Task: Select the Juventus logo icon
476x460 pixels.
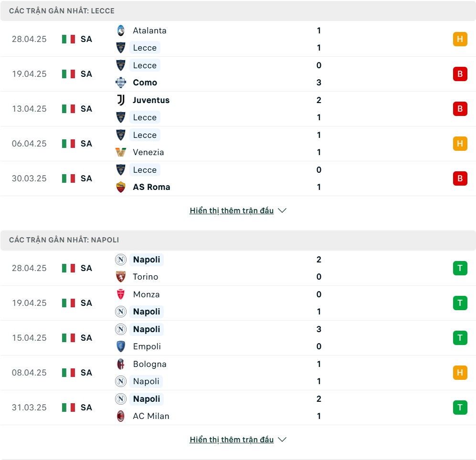Action: [x=121, y=100]
